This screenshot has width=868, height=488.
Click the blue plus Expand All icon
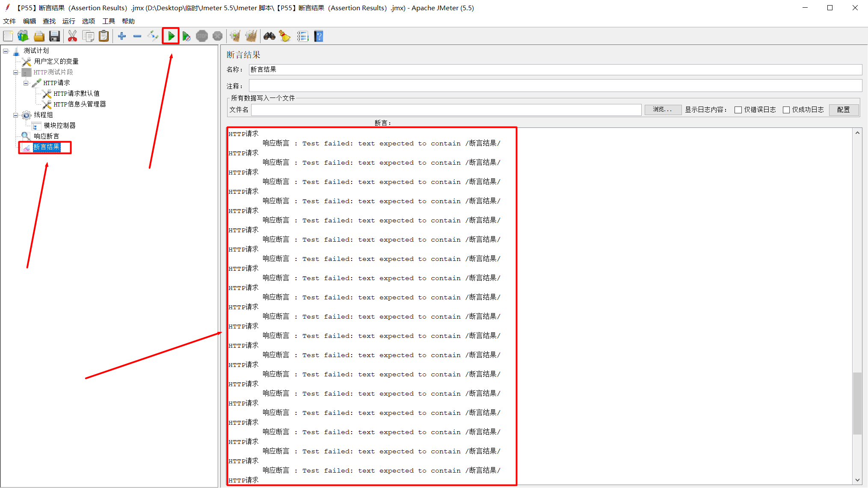[122, 36]
